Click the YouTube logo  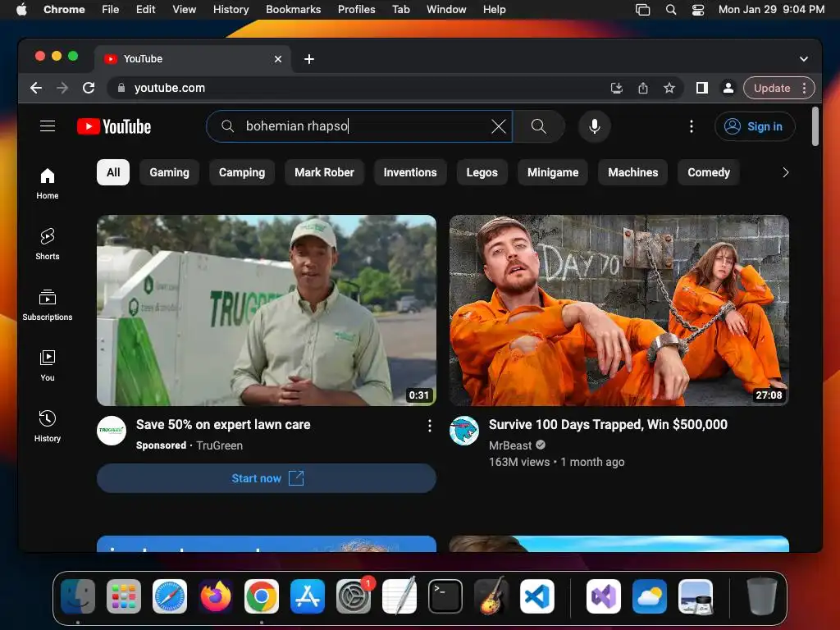[114, 126]
